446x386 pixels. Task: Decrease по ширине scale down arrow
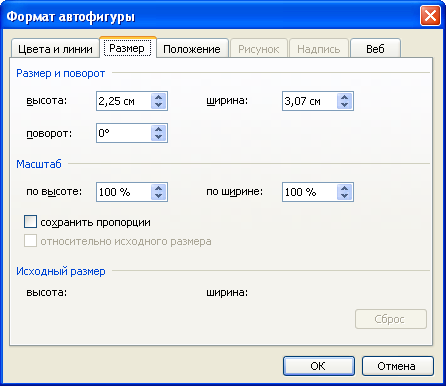click(x=345, y=196)
